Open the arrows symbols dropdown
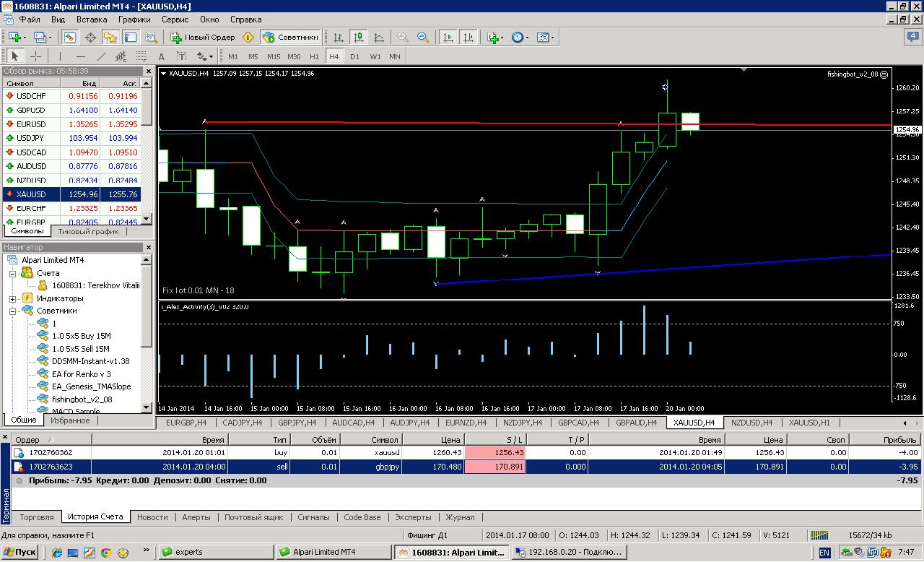924x562 pixels. point(205,56)
